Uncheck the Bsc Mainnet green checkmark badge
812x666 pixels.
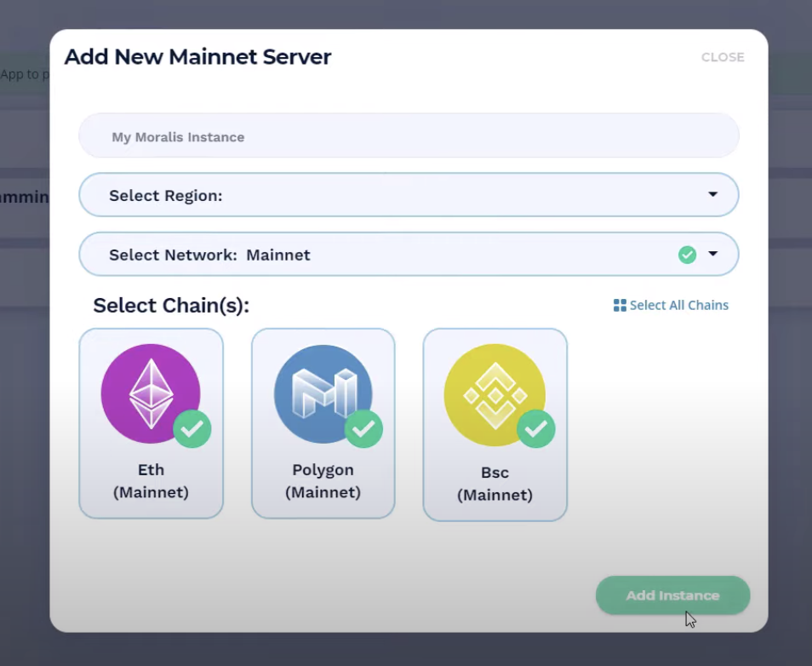(x=536, y=428)
